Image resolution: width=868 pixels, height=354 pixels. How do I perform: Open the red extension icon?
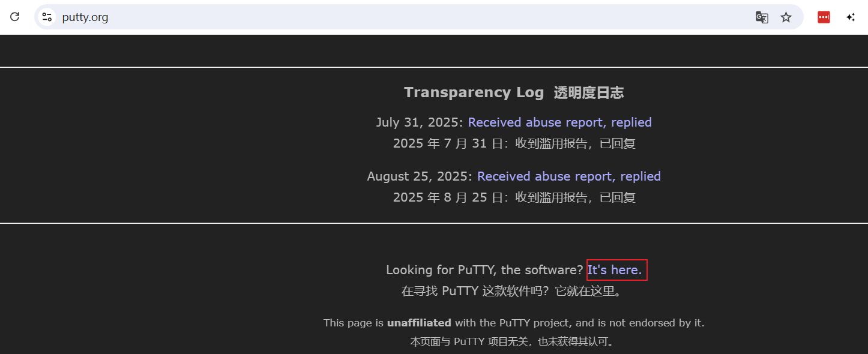(x=824, y=17)
